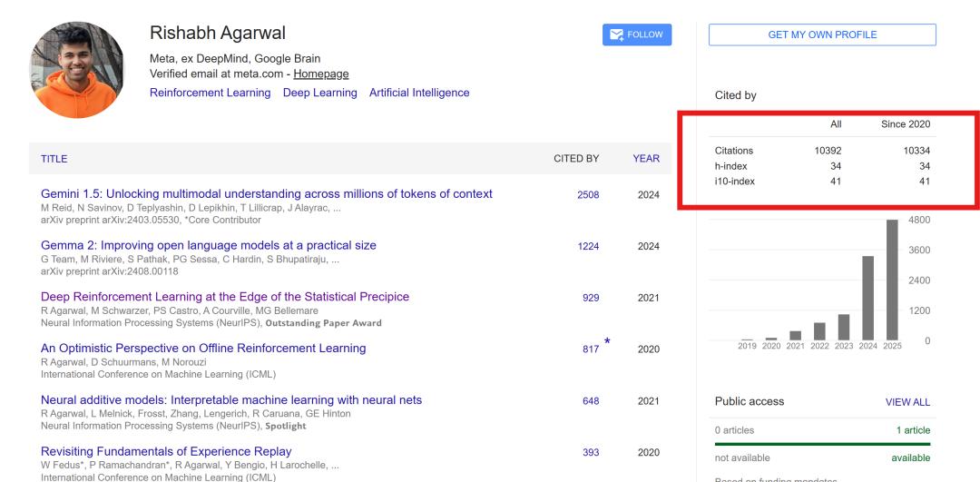Open Neural additive models paper
Screen dimensions: 980x482
tap(231, 400)
